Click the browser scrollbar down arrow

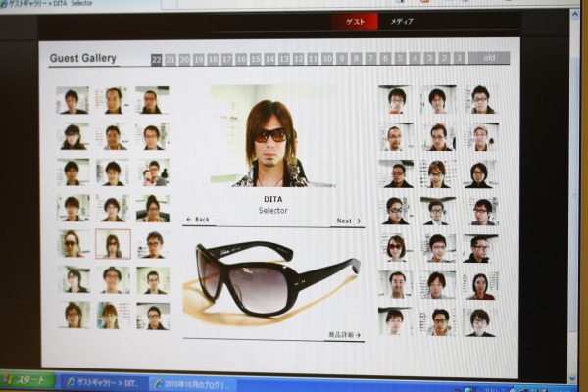tap(572, 379)
